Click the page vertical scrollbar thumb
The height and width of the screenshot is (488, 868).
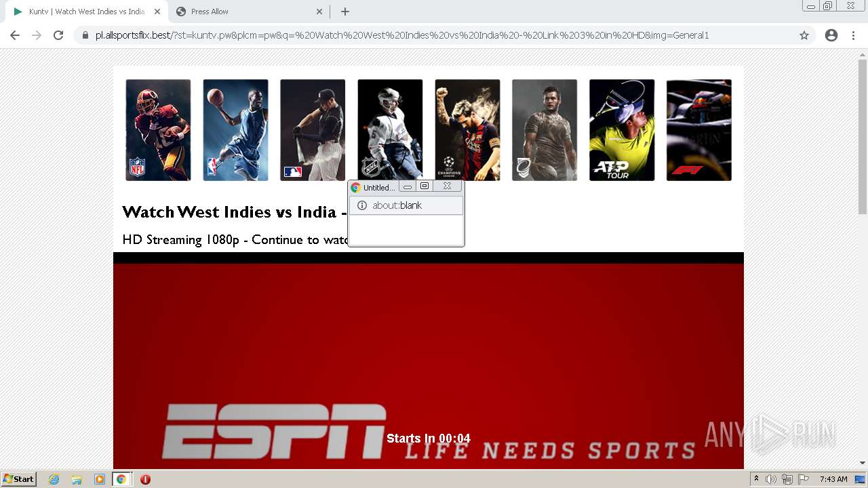coord(863,137)
